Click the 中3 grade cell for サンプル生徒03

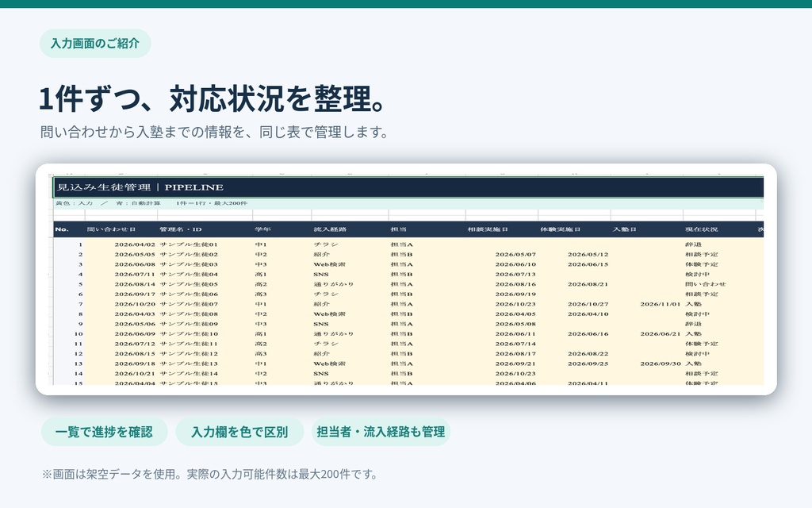click(x=260, y=264)
